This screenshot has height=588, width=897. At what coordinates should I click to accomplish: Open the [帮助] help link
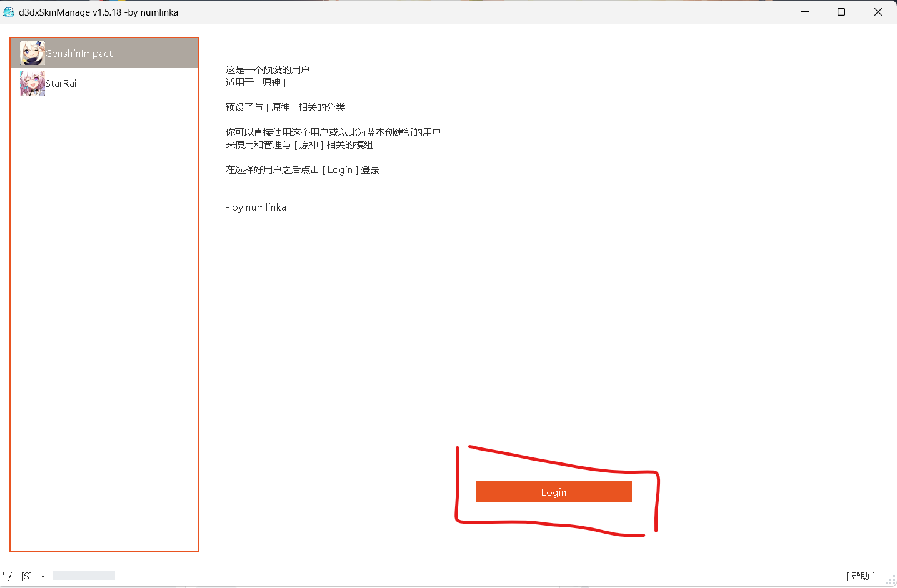point(860,576)
